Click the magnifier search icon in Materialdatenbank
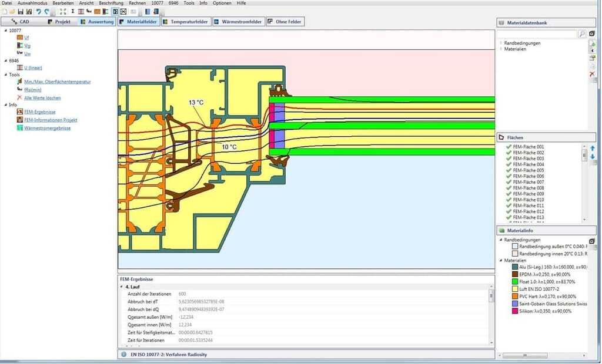The width and height of the screenshot is (602, 364). pyautogui.click(x=582, y=35)
